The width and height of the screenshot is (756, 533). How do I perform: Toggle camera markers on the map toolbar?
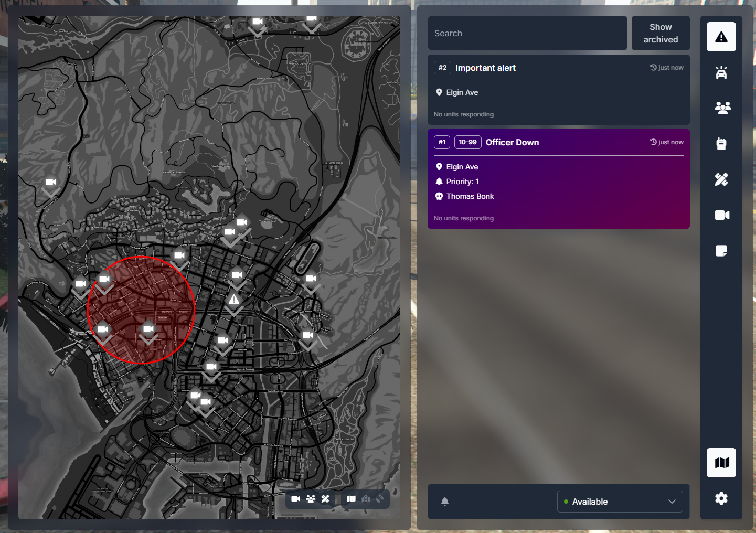(x=296, y=499)
